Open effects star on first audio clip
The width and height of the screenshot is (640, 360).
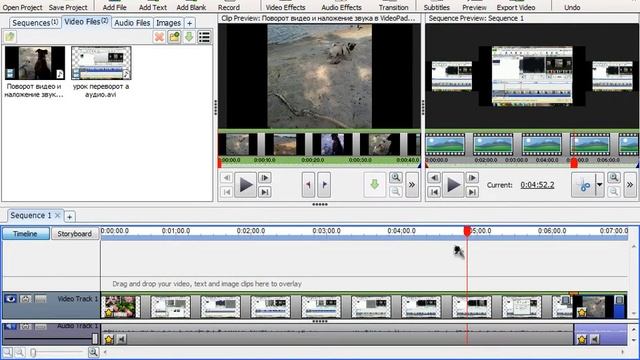tap(109, 339)
